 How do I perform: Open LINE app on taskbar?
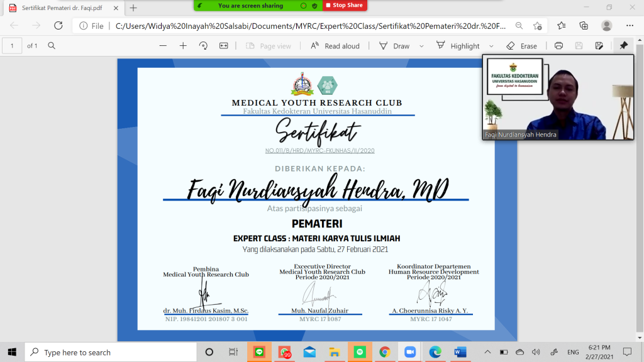pyautogui.click(x=259, y=352)
